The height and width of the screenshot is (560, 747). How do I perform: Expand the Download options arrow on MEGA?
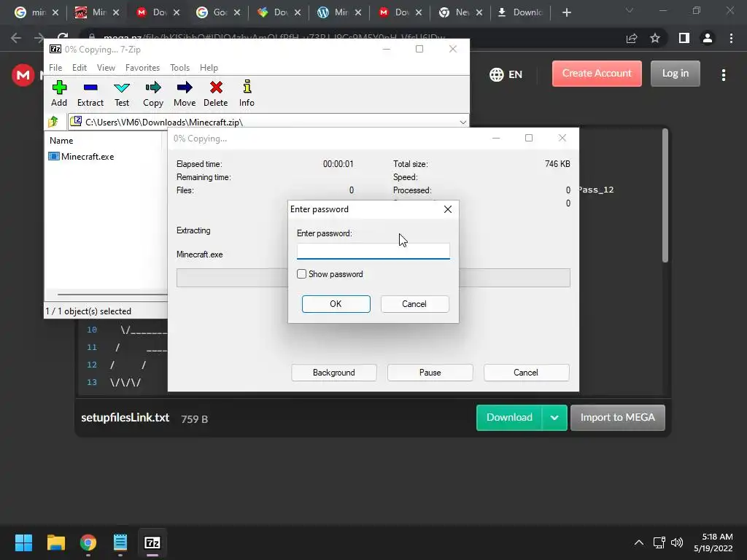click(554, 418)
